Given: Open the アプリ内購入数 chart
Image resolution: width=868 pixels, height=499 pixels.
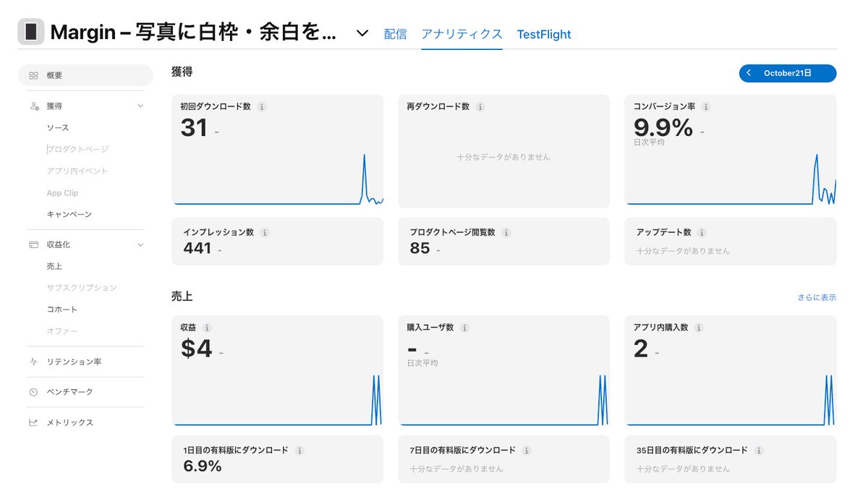Looking at the screenshot, I should 731,372.
